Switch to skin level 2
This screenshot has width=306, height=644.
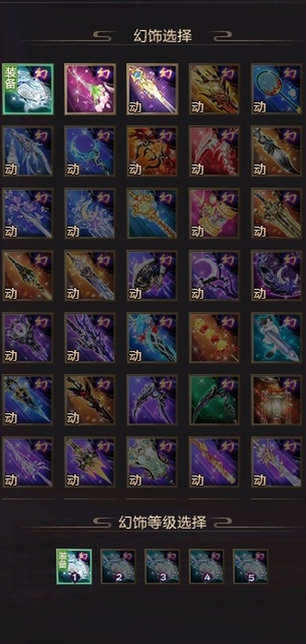tap(118, 566)
